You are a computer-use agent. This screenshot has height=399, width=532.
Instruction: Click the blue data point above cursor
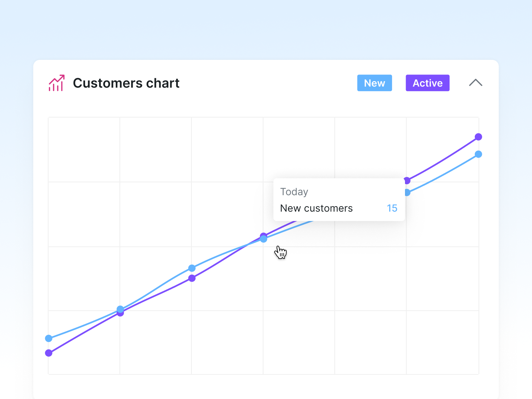[264, 239]
